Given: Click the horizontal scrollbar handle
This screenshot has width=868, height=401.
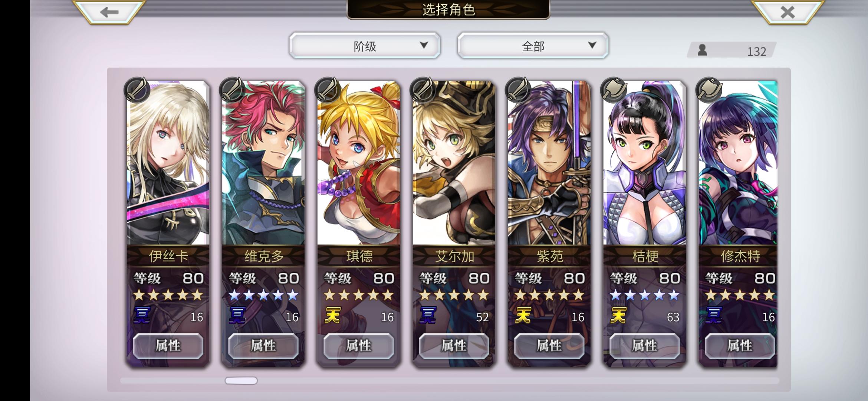Looking at the screenshot, I should pyautogui.click(x=241, y=381).
